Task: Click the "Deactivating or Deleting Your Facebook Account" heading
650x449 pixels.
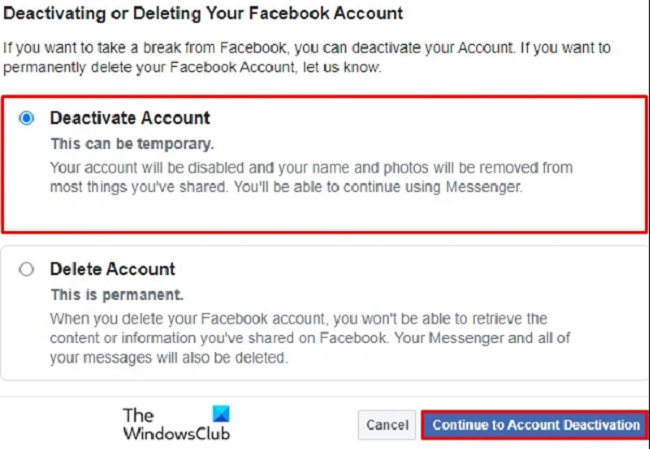Action: [202, 14]
